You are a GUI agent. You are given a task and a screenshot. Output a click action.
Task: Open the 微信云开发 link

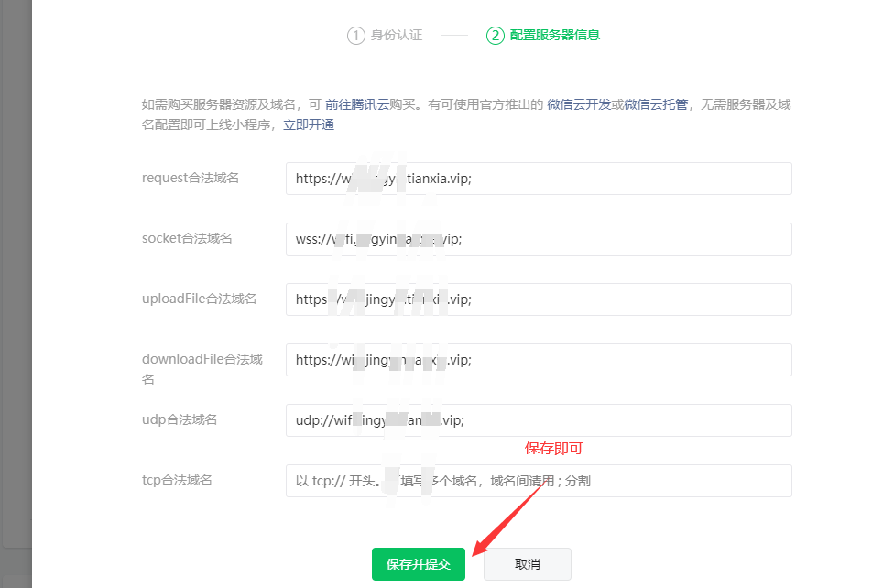(579, 104)
